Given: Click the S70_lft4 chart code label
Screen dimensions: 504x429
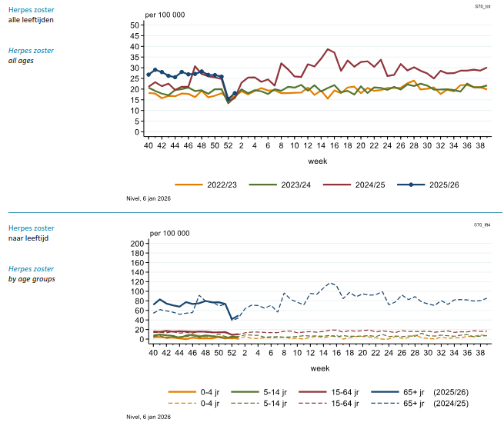Looking at the screenshot, I should (484, 224).
